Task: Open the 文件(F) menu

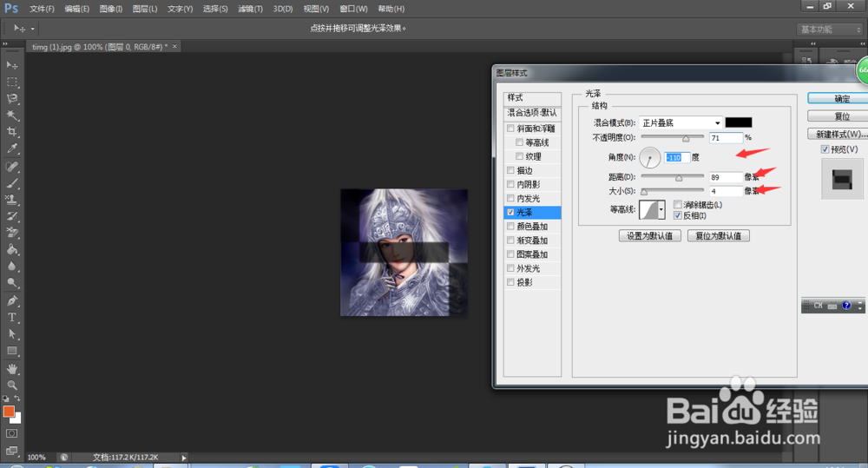Action: [42, 9]
